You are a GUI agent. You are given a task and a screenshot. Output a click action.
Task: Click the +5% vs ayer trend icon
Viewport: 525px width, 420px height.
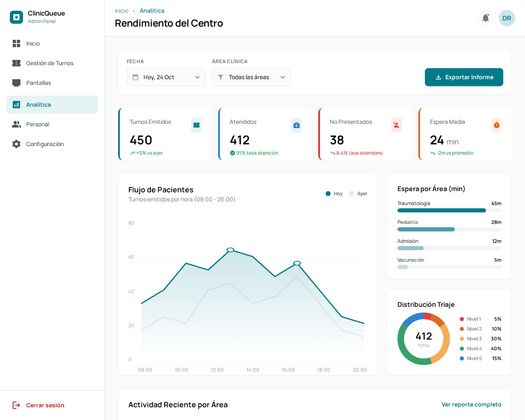click(x=133, y=153)
